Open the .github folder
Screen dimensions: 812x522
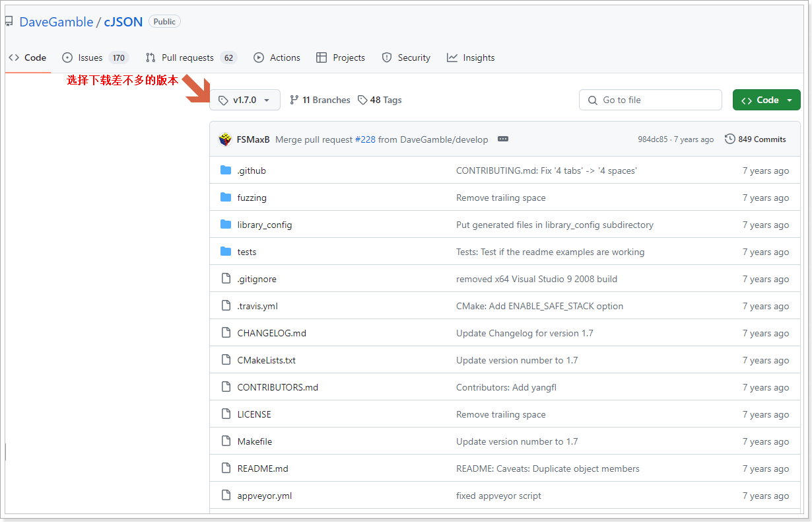click(x=252, y=170)
